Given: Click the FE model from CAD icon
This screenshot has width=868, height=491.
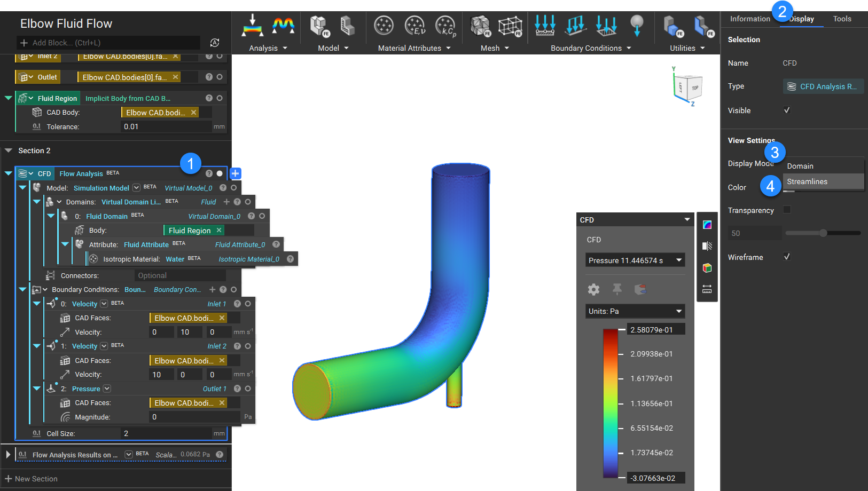Looking at the screenshot, I should (320, 26).
